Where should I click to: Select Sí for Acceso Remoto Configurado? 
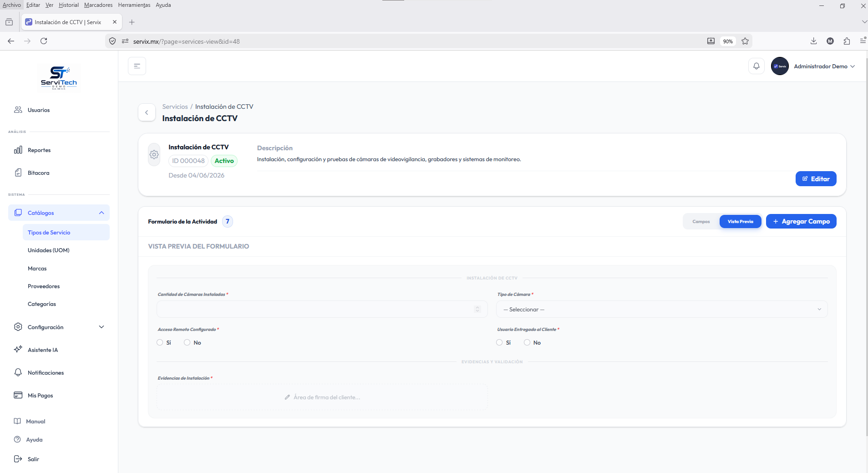pyautogui.click(x=160, y=342)
